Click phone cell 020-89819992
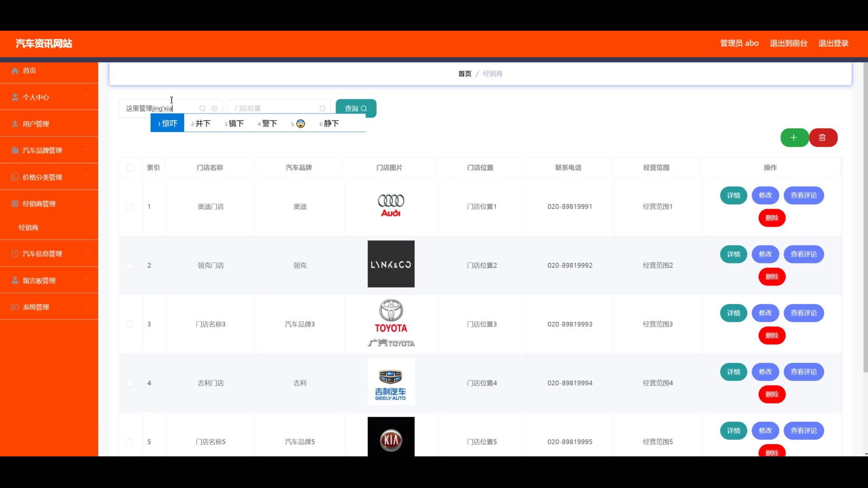Image resolution: width=868 pixels, height=488 pixels. pyautogui.click(x=570, y=265)
